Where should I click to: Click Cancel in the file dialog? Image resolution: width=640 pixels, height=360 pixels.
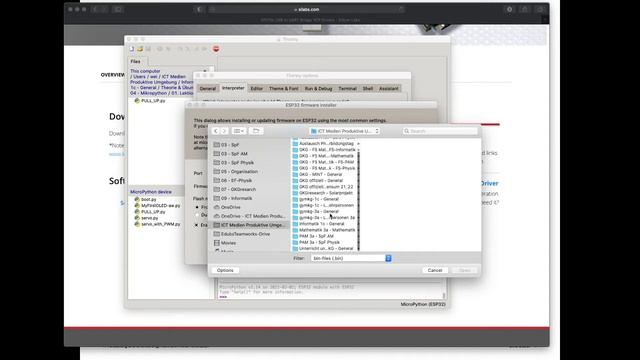click(x=435, y=270)
